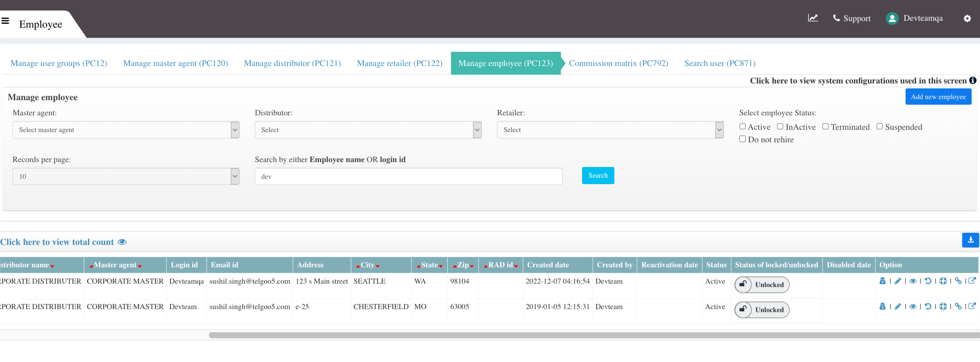Toggle Unlocked switch for CHESTERFIELD row

click(762, 310)
